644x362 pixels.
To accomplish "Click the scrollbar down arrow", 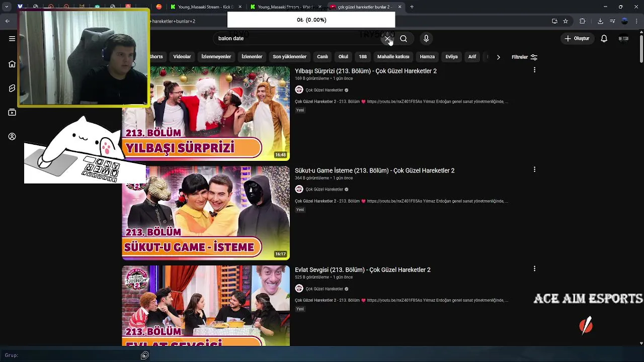I will pyautogui.click(x=641, y=343).
